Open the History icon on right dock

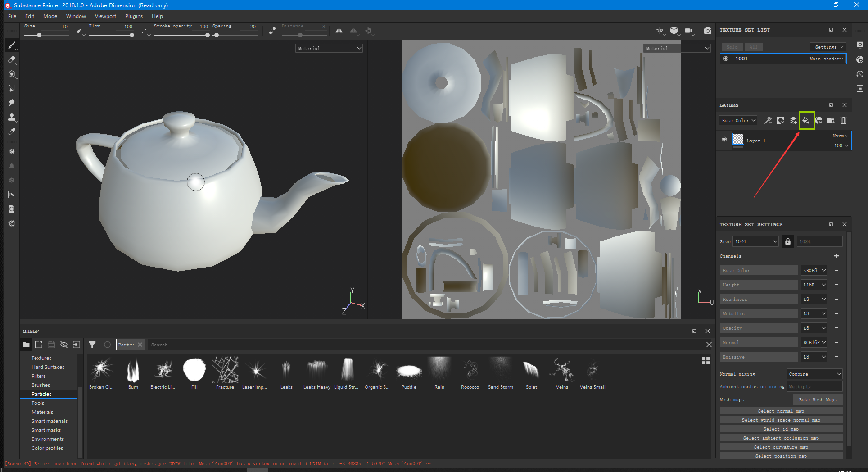pyautogui.click(x=860, y=74)
